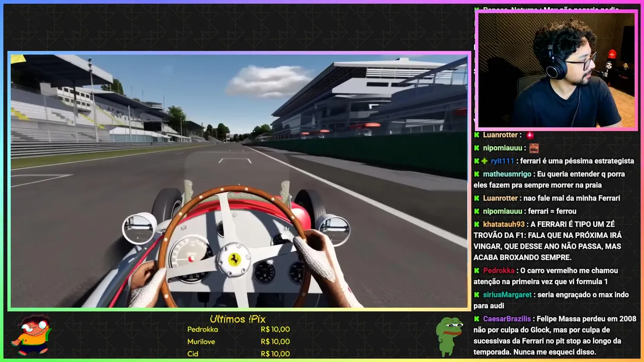Click the red emoji in Luanrotter's message
644x362 pixels.
[530, 135]
